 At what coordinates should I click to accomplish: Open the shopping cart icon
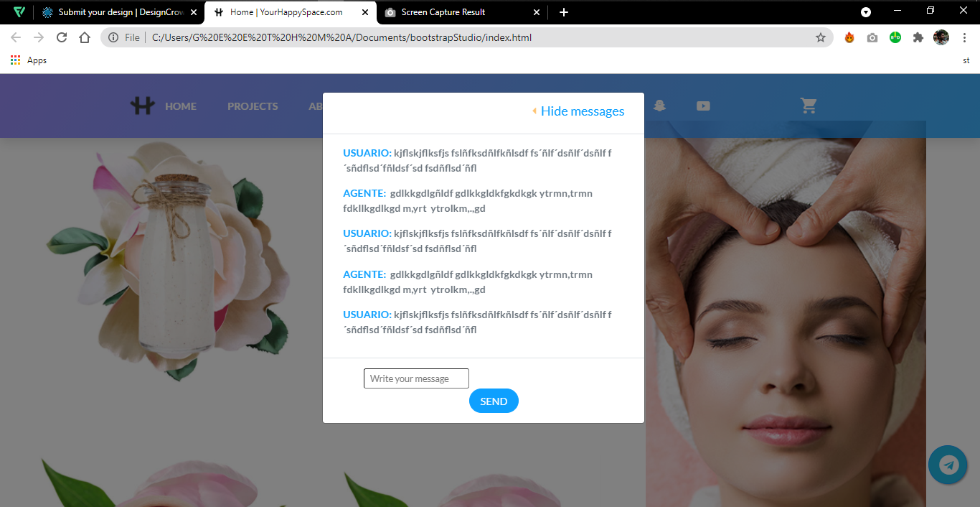click(809, 106)
